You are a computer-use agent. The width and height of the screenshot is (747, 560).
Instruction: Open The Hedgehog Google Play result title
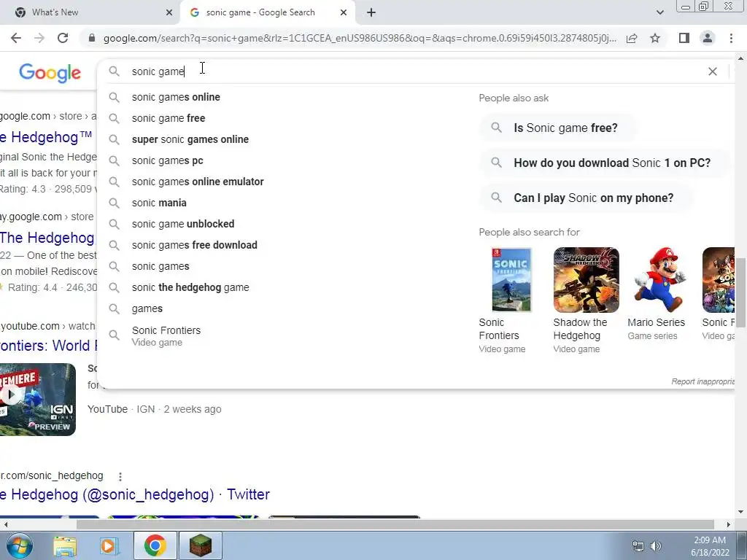(x=47, y=238)
